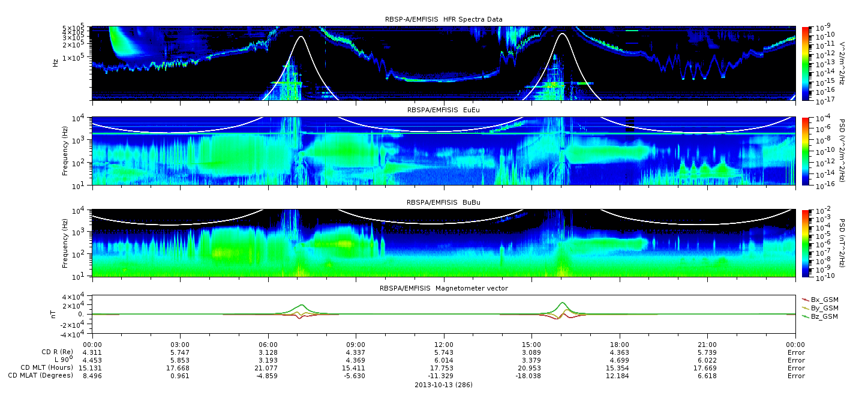Click the 12:00 time axis label
Viewport: 868px width, 395px height.
[444, 345]
